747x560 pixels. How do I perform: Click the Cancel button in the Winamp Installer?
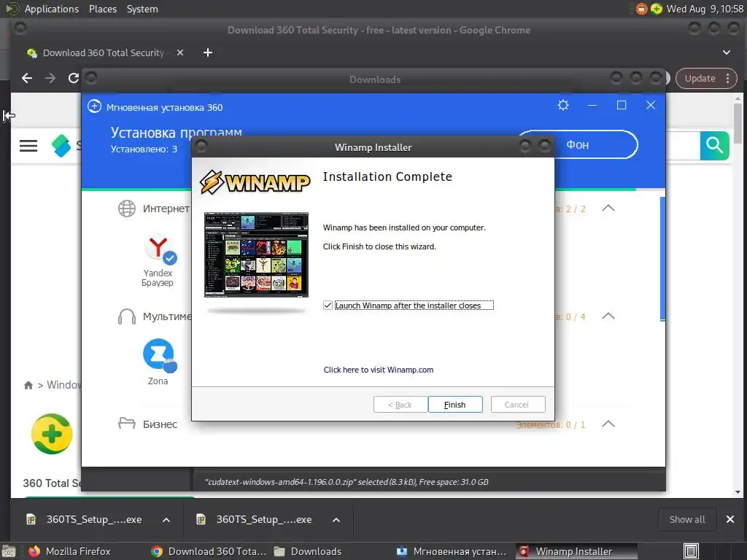pyautogui.click(x=517, y=404)
